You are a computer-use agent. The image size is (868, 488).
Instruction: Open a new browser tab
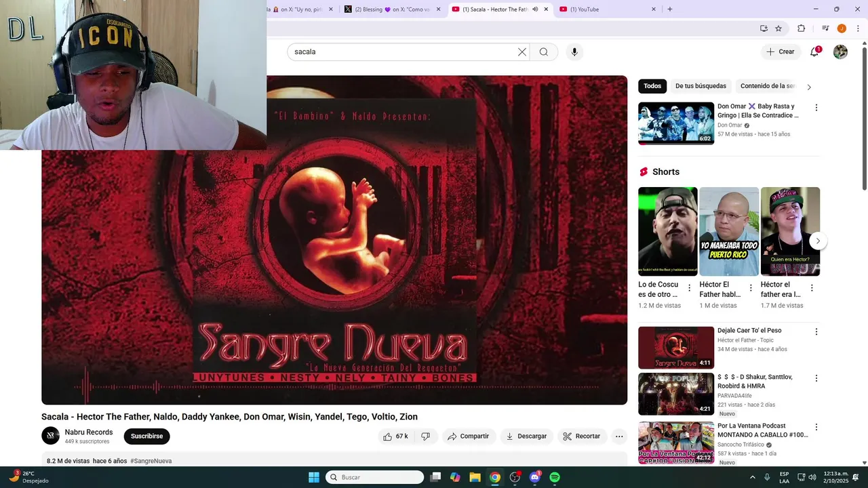670,9
